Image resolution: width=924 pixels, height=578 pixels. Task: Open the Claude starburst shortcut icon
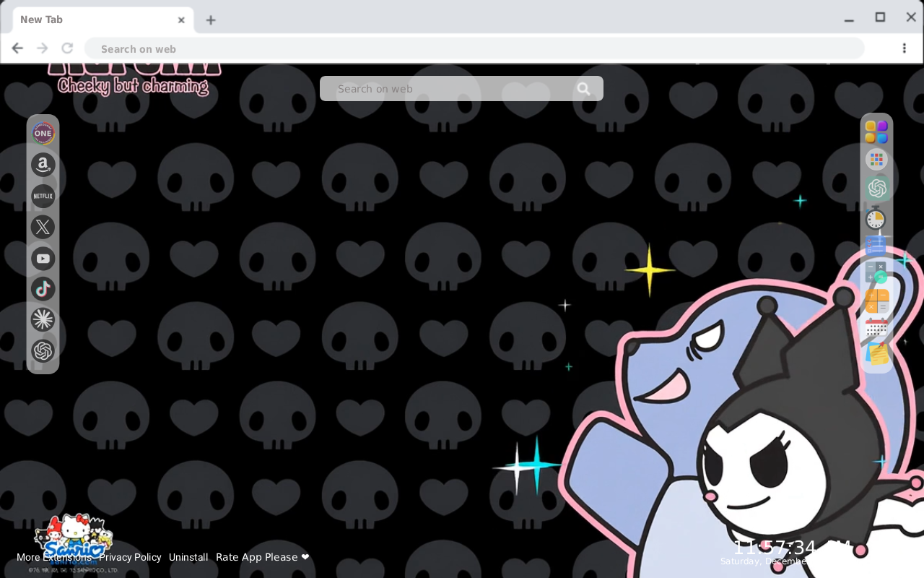[x=43, y=319]
